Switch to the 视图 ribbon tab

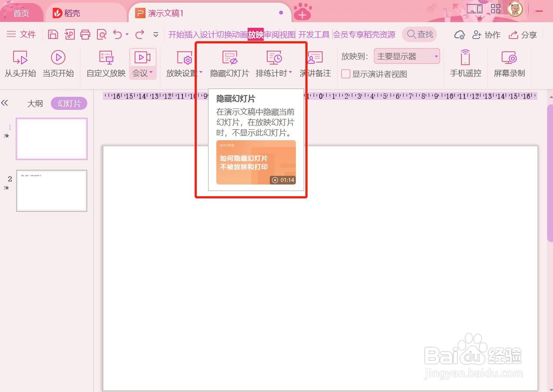coord(288,35)
